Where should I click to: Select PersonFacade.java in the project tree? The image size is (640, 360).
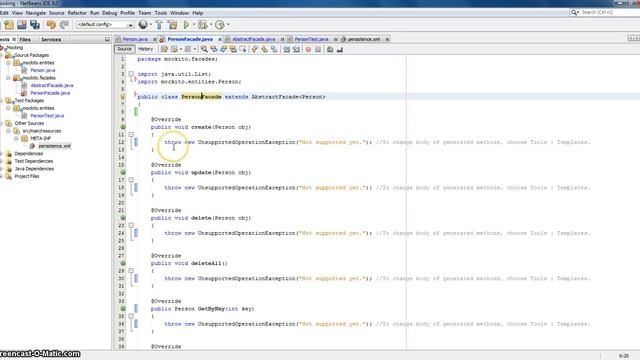pos(50,93)
